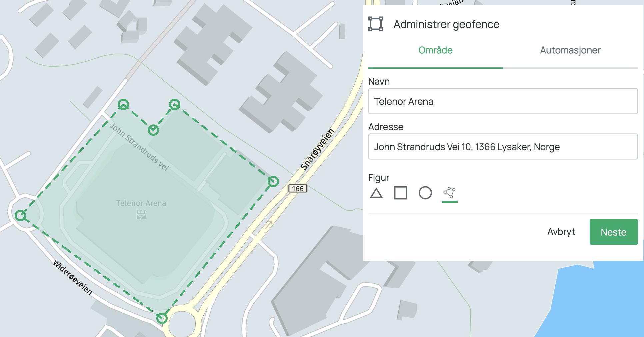Select the triangle figure shape

point(376,193)
